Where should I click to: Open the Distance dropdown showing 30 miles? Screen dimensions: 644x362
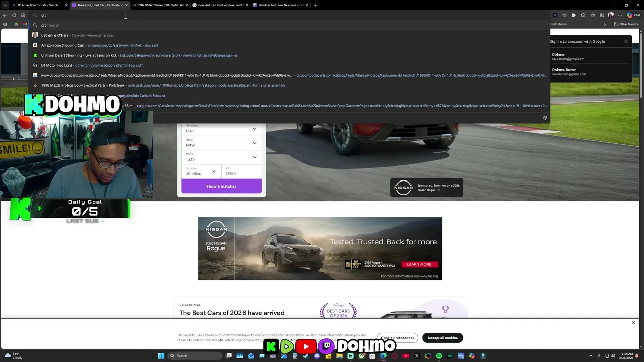(x=201, y=171)
